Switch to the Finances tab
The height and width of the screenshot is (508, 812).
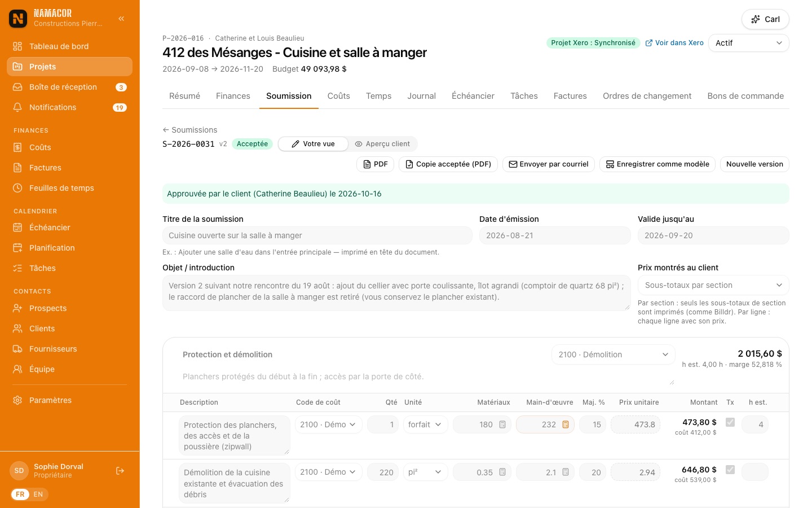coord(233,96)
